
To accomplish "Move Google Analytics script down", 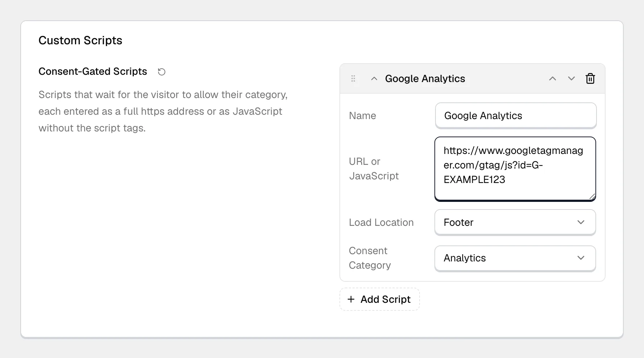I will [571, 78].
